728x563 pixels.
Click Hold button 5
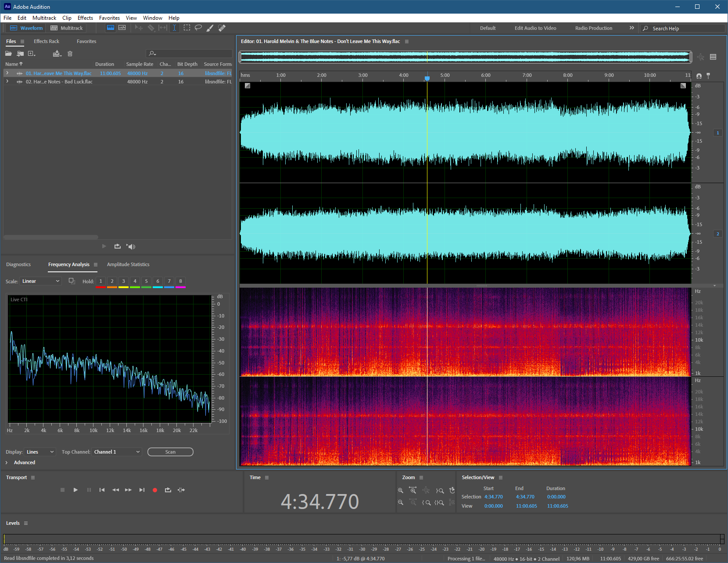pos(146,281)
